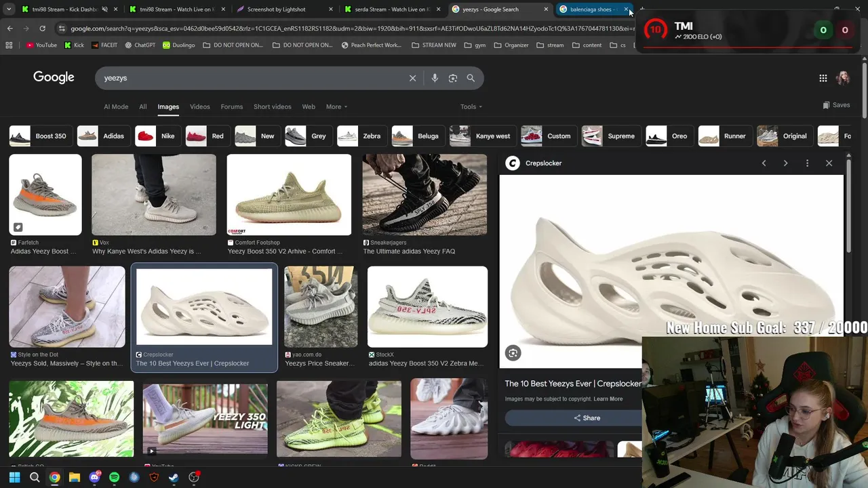Screen dimensions: 868x488
Task: Open Discord from the taskbar
Action: click(94, 477)
